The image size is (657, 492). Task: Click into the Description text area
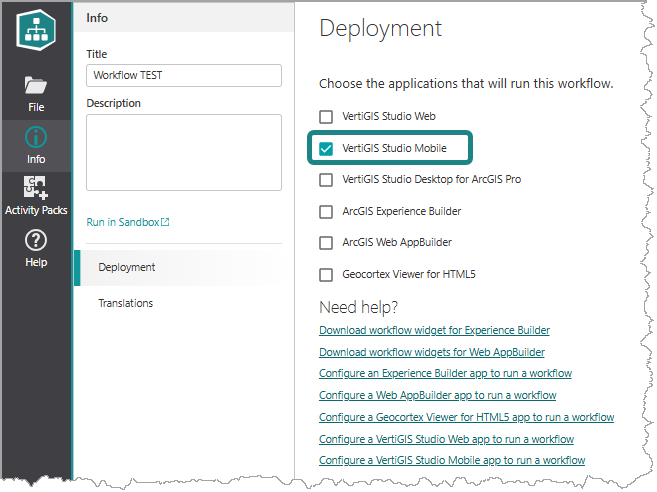(x=184, y=153)
